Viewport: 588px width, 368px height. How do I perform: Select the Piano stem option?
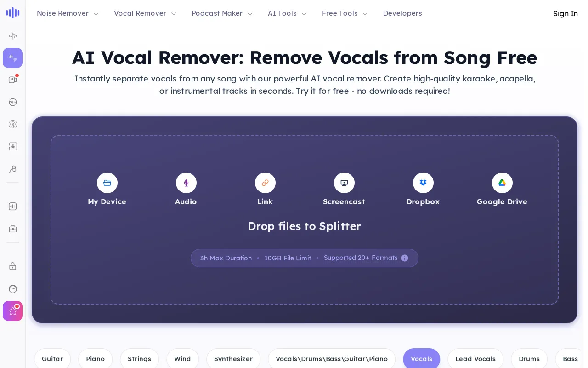96,359
